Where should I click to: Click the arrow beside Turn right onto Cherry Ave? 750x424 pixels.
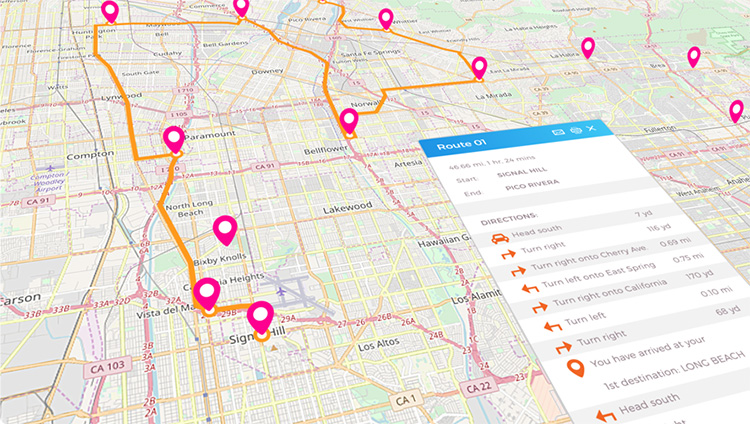[518, 271]
